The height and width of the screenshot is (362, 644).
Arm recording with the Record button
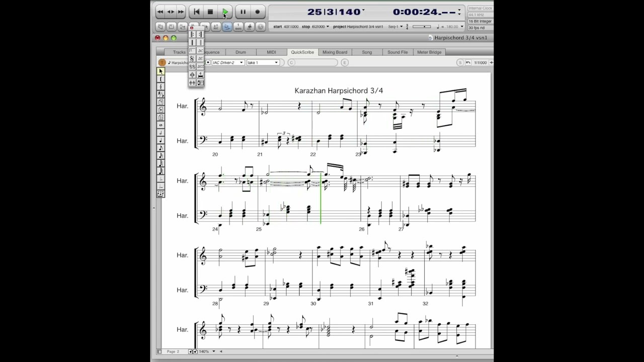click(257, 12)
